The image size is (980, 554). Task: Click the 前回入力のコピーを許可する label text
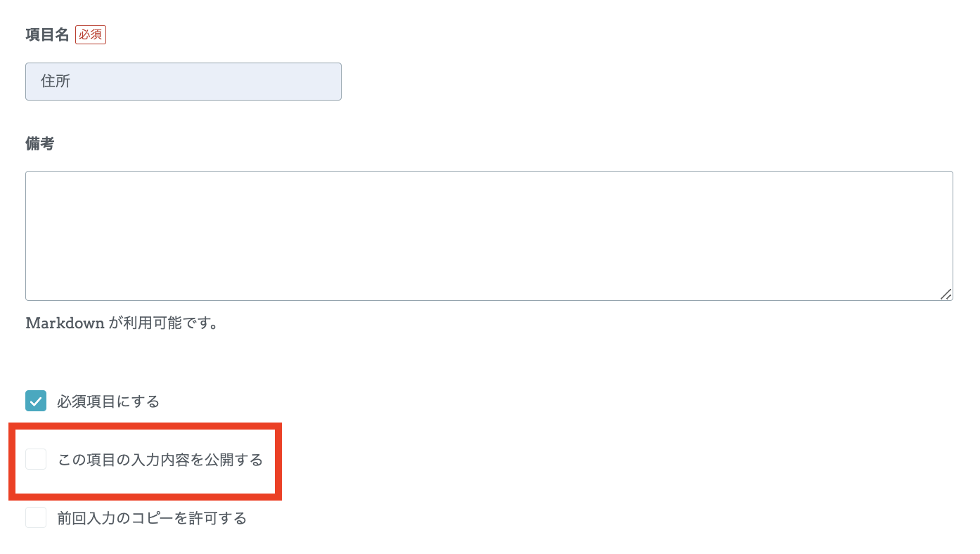(x=152, y=519)
